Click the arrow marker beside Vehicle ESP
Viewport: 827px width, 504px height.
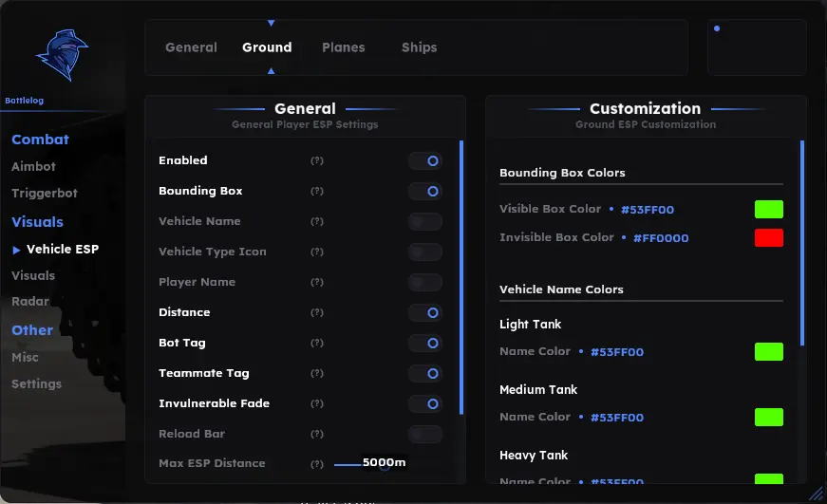pos(16,250)
